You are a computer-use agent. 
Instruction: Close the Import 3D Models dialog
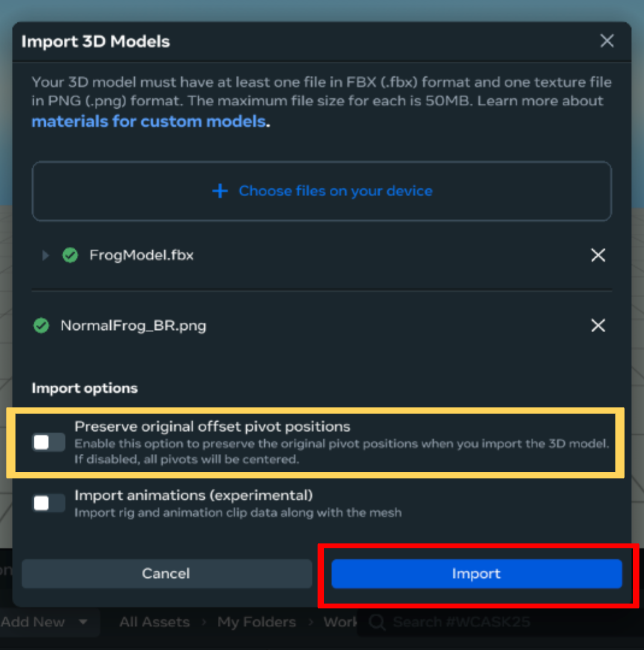pyautogui.click(x=607, y=41)
